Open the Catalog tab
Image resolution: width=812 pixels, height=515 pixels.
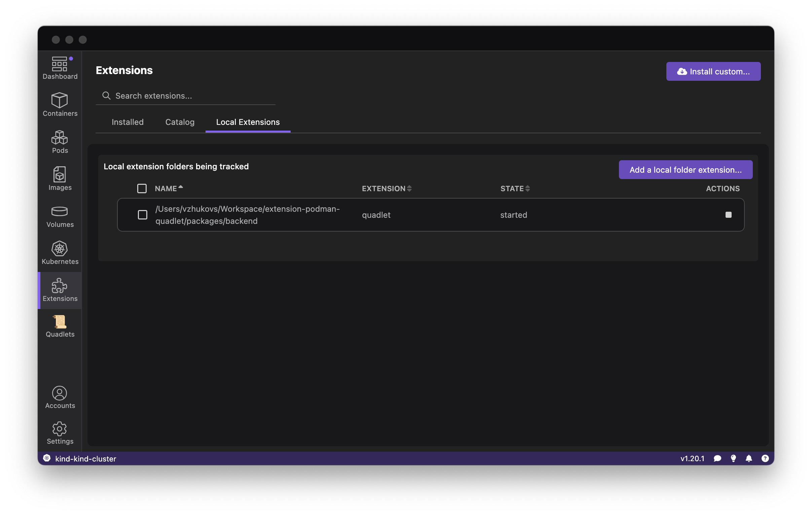(180, 122)
